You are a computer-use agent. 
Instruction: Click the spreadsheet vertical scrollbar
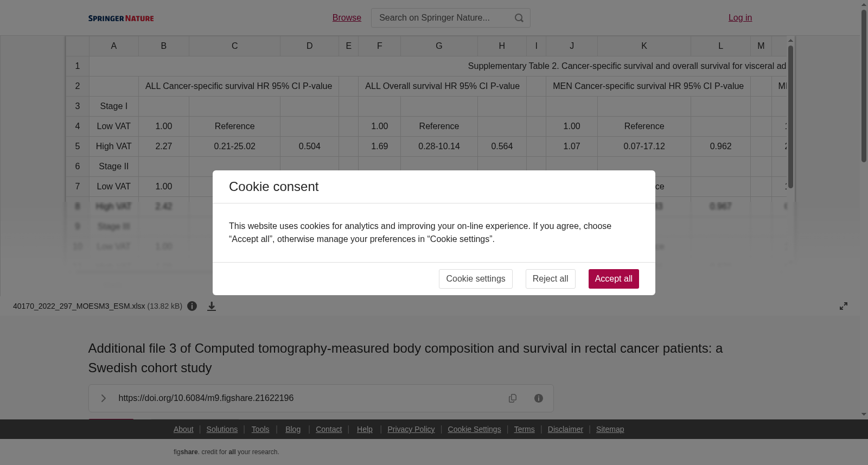pyautogui.click(x=791, y=117)
